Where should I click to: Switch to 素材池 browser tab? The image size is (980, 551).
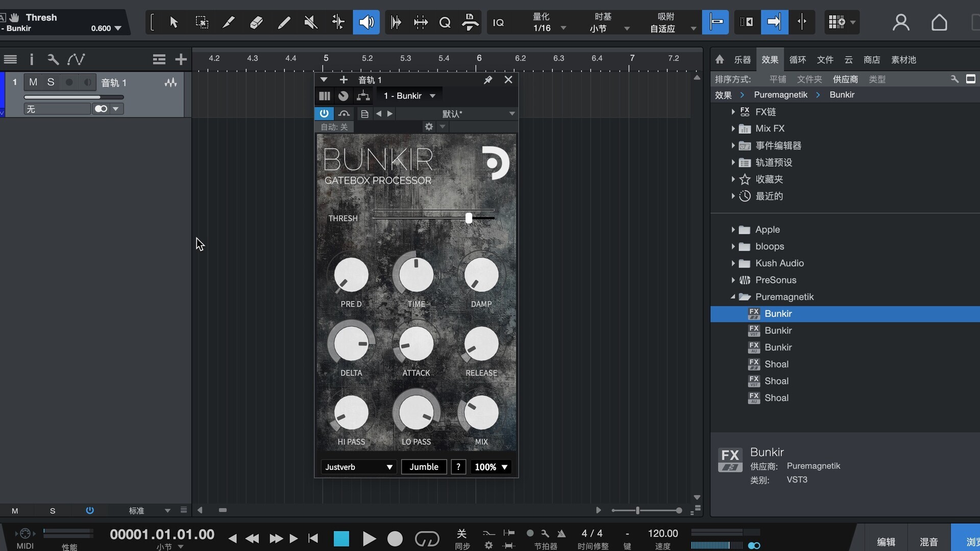(x=903, y=60)
